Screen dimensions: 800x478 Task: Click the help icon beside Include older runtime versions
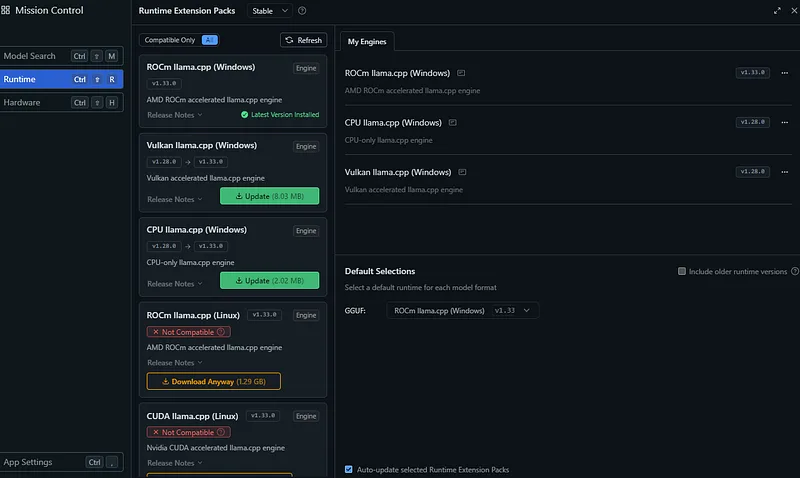click(x=795, y=271)
